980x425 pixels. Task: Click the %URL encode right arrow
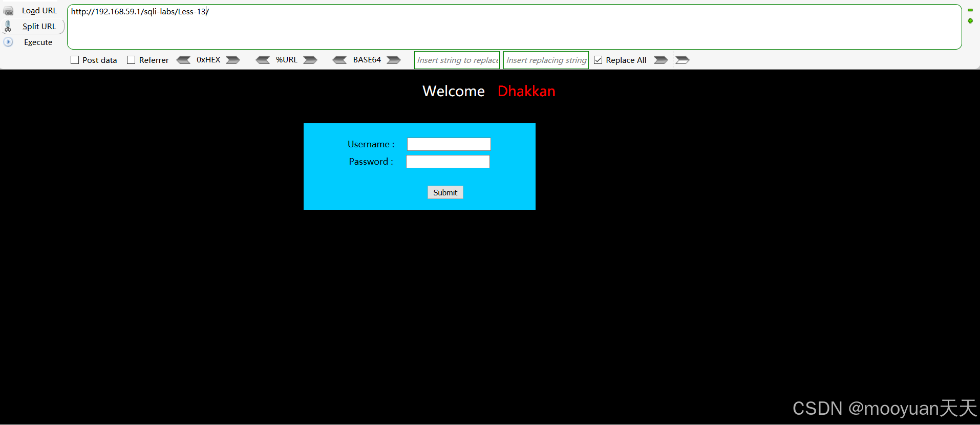coord(310,60)
